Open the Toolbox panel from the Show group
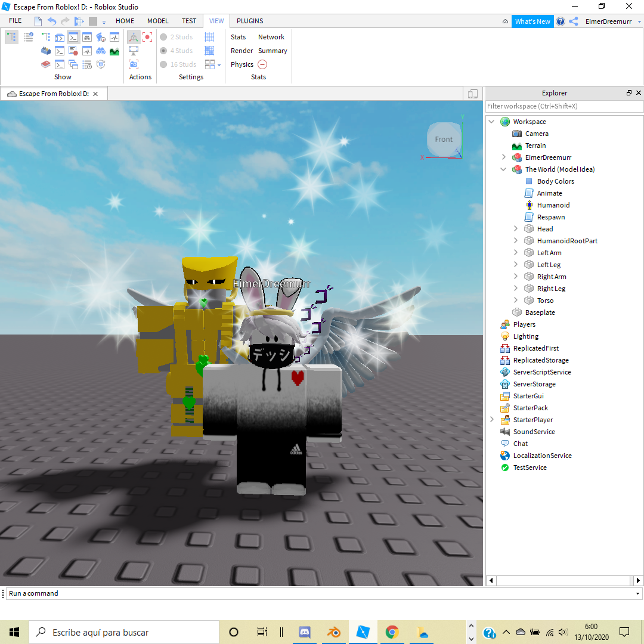Image resolution: width=644 pixels, height=644 pixels. point(46,51)
